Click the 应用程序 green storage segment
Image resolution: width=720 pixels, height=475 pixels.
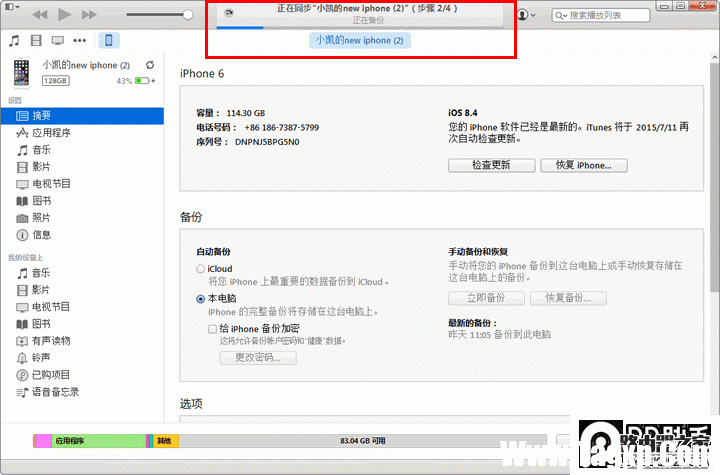99,441
